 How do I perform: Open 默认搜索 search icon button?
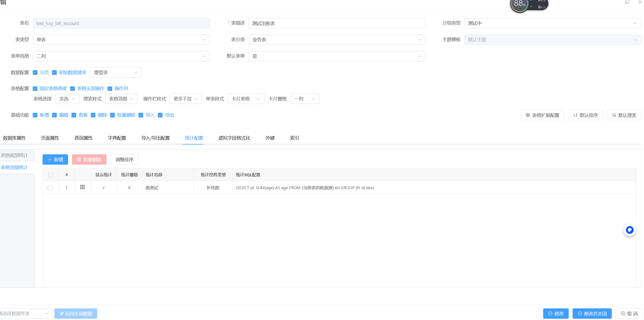[624, 115]
